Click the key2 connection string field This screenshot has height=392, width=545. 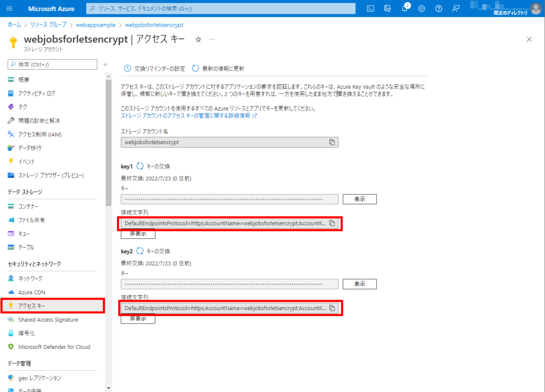point(229,308)
